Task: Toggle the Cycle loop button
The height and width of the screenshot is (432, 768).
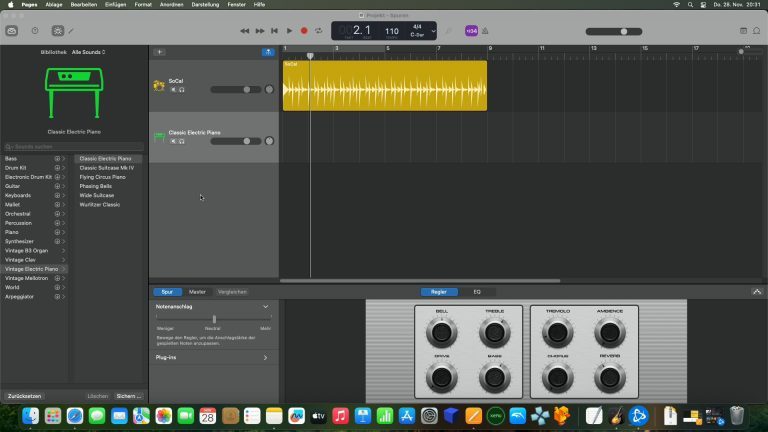Action: pyautogui.click(x=319, y=31)
